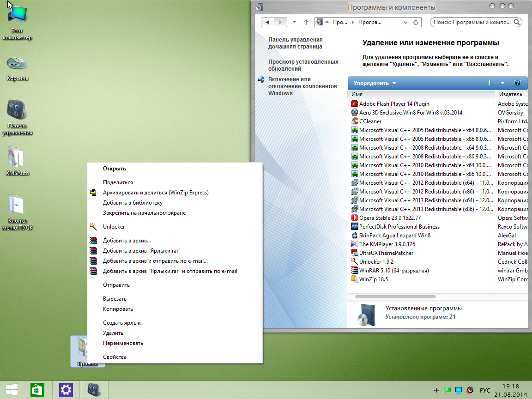This screenshot has width=532, height=399.
Task: Open the recent locations dropdown arrow
Action: pyautogui.click(x=294, y=22)
